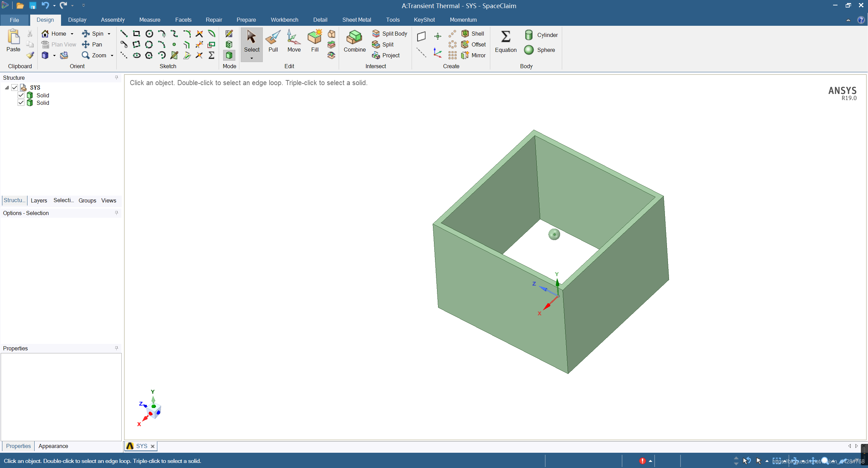Expand the Zoom dropdown arrow
This screenshot has height=468, width=868.
click(x=112, y=56)
